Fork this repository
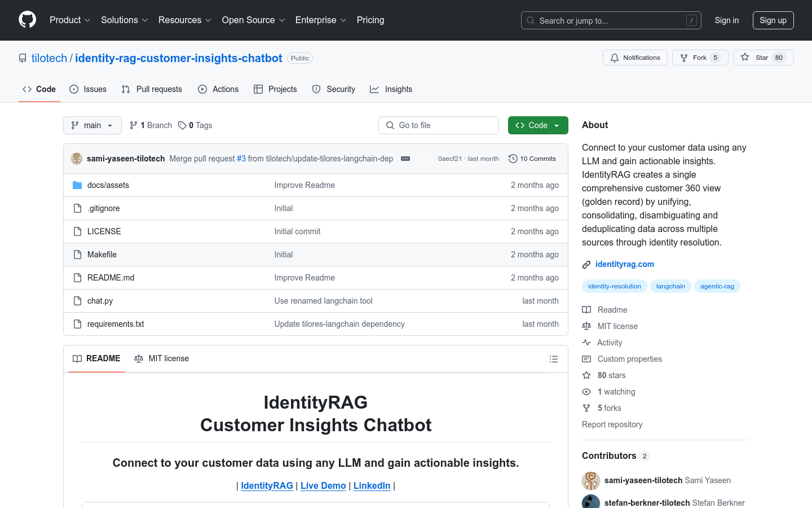This screenshot has height=508, width=812. 700,58
